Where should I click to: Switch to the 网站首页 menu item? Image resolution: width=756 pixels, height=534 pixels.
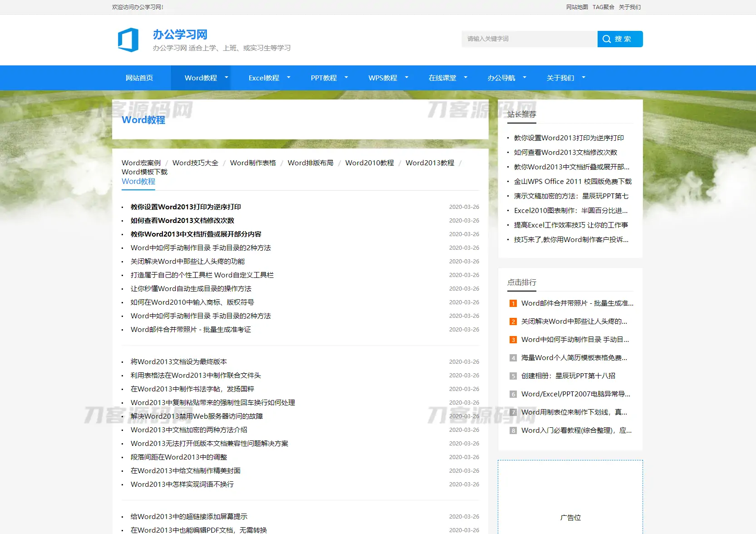(x=140, y=78)
